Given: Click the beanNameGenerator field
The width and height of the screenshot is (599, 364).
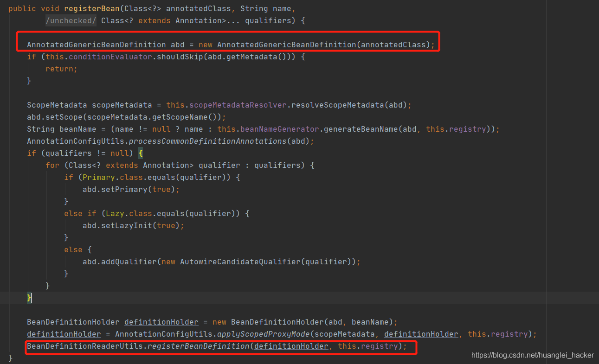Looking at the screenshot, I should coord(280,129).
